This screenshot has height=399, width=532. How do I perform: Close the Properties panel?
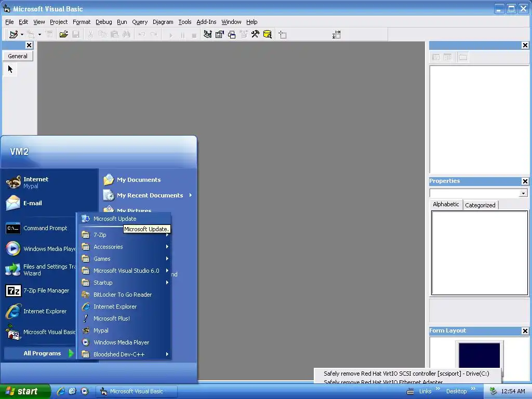(x=525, y=181)
